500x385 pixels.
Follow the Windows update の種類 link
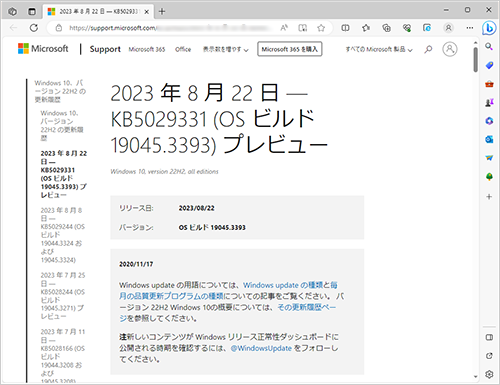tap(283, 285)
